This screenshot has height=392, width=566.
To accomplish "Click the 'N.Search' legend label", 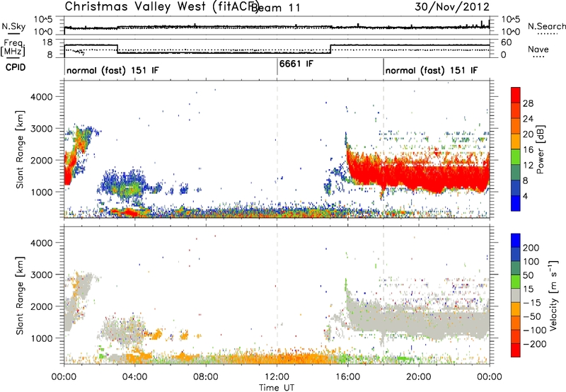I will pos(546,26).
